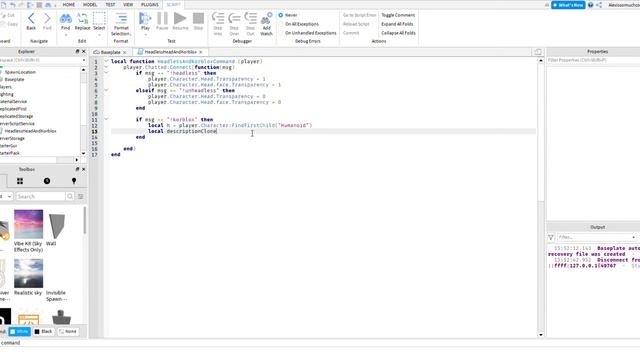The height and width of the screenshot is (360, 640).
Task: Click Format Selection in the ribbon
Action: [x=121, y=24]
